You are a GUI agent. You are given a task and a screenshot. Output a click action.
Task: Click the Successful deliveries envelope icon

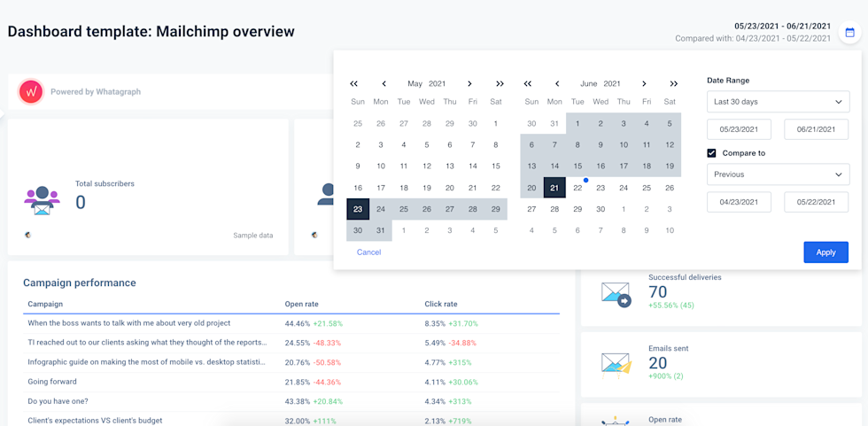click(615, 295)
